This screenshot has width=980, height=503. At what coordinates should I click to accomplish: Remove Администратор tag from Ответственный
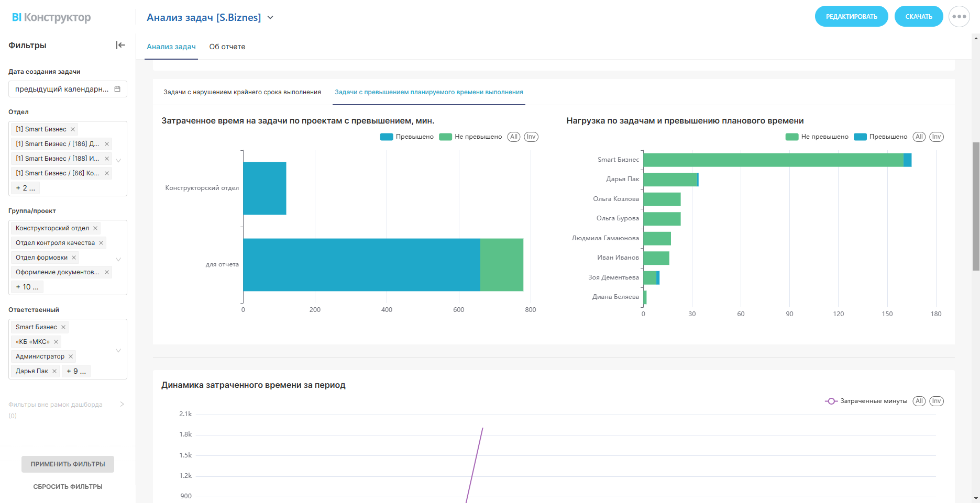[71, 356]
